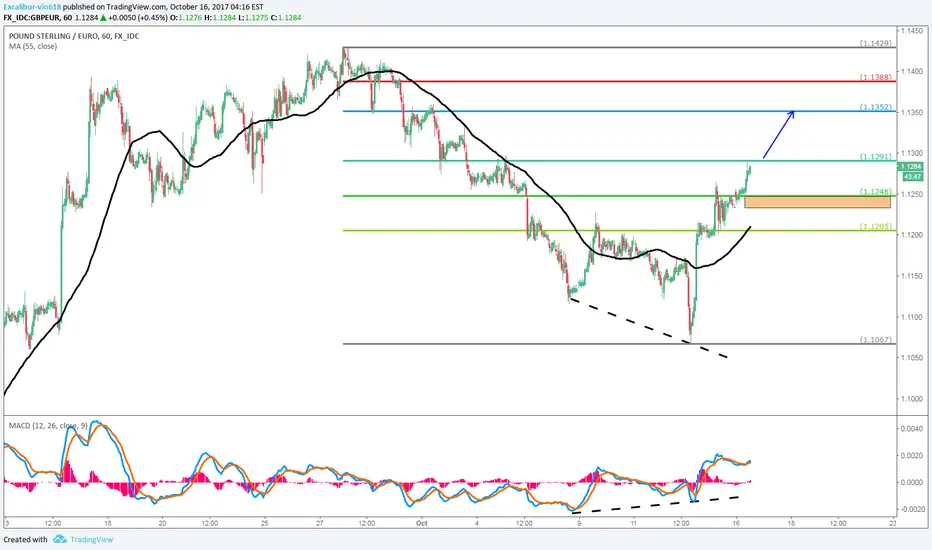Click the 1.1291 level label

876,157
